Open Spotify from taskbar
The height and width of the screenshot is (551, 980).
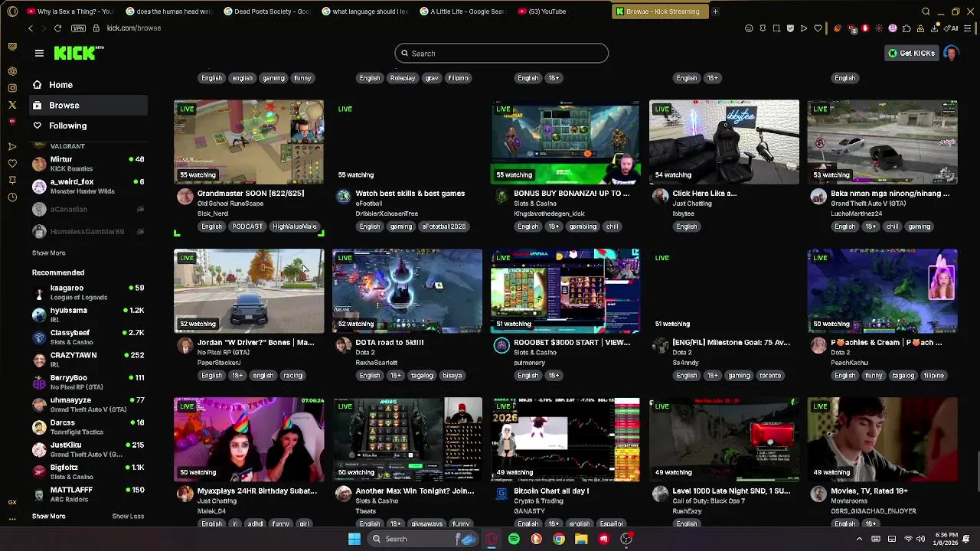(514, 539)
